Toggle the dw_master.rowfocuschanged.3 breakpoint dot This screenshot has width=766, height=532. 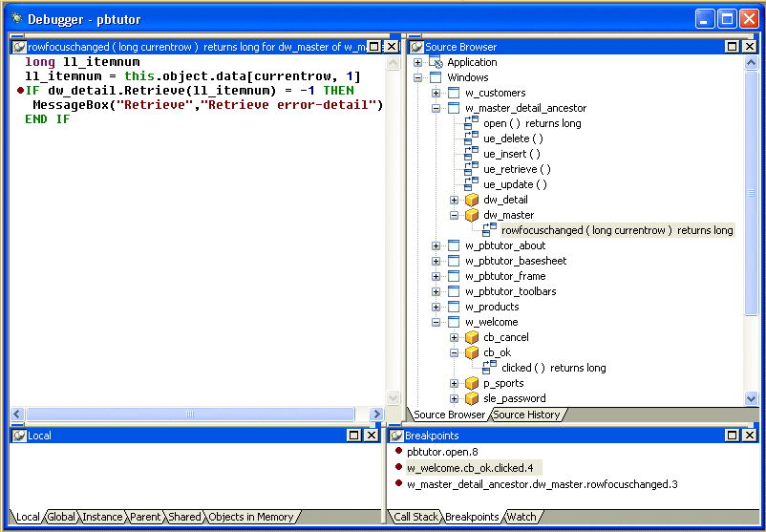[x=398, y=483]
